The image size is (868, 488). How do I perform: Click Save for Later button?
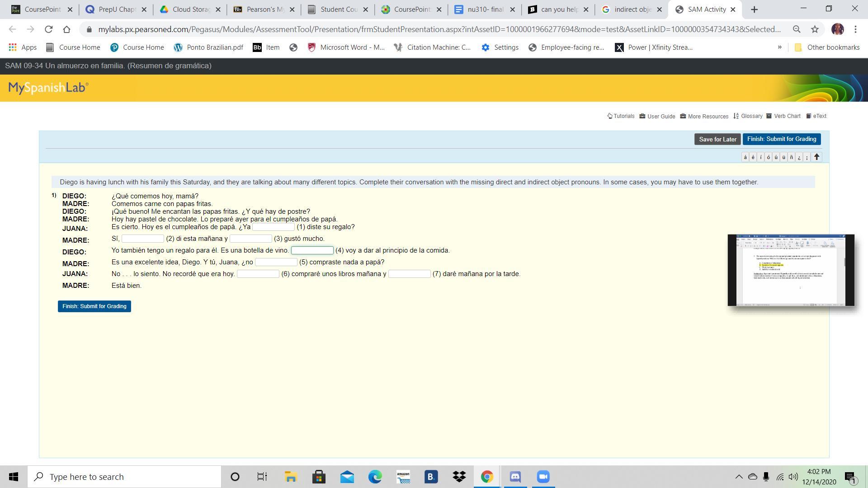click(717, 139)
